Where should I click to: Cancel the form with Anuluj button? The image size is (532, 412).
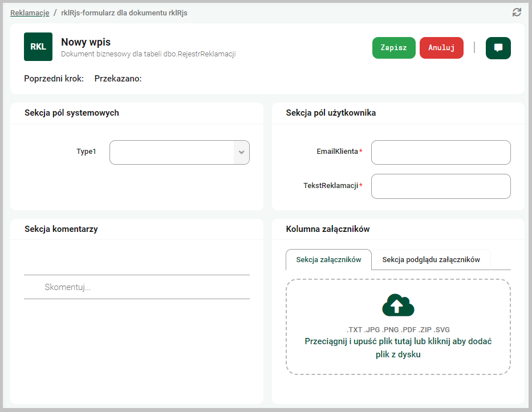click(x=441, y=48)
